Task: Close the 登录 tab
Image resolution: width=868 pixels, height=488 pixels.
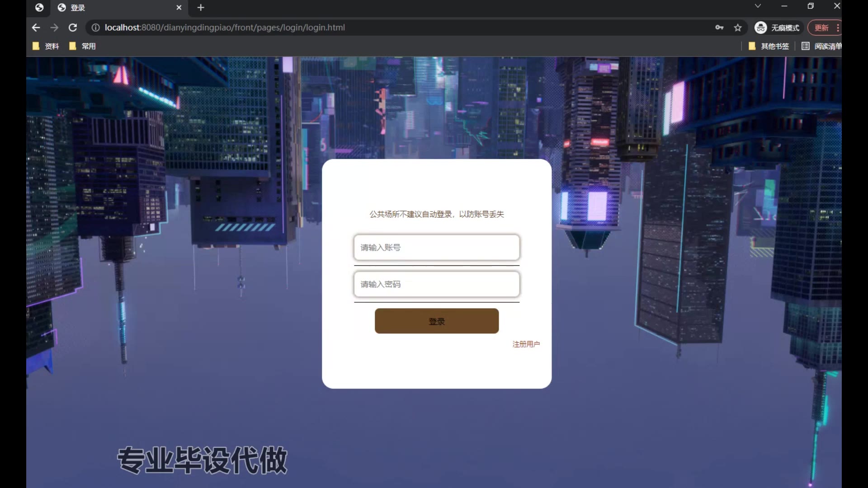Action: pos(179,8)
